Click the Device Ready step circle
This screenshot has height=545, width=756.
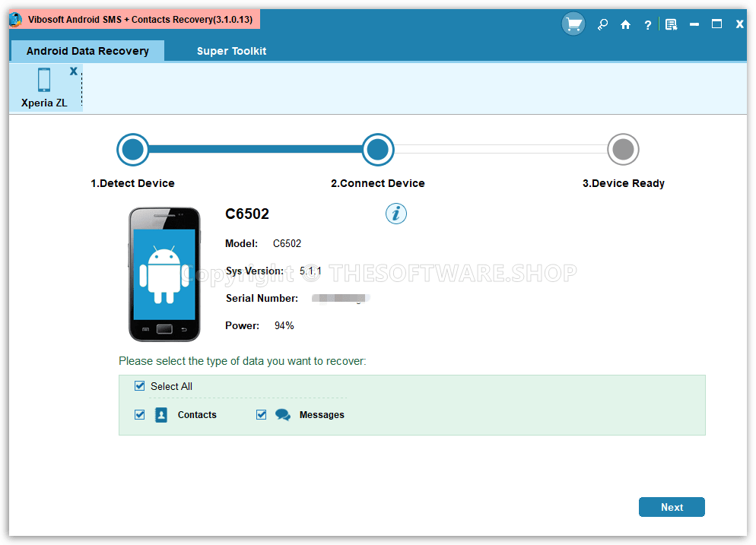click(x=623, y=150)
